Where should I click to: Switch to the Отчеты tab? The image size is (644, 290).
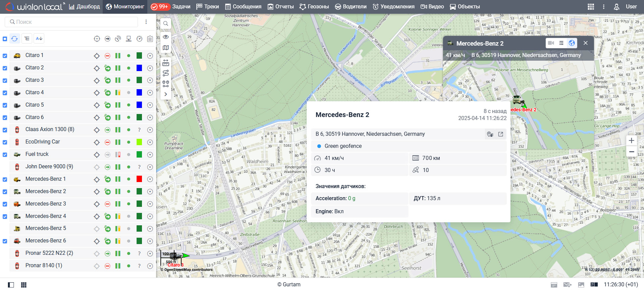pos(281,7)
